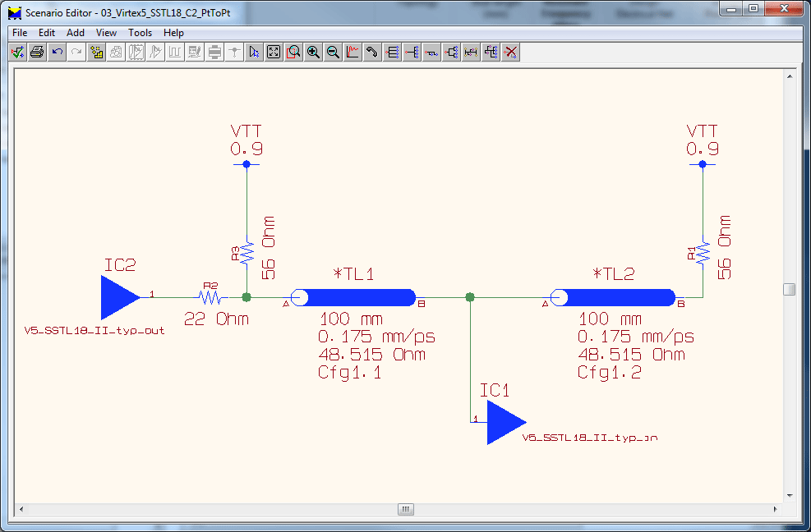Click the point-to-point line topology icon
The height and width of the screenshot is (532, 811).
pyautogui.click(x=431, y=53)
